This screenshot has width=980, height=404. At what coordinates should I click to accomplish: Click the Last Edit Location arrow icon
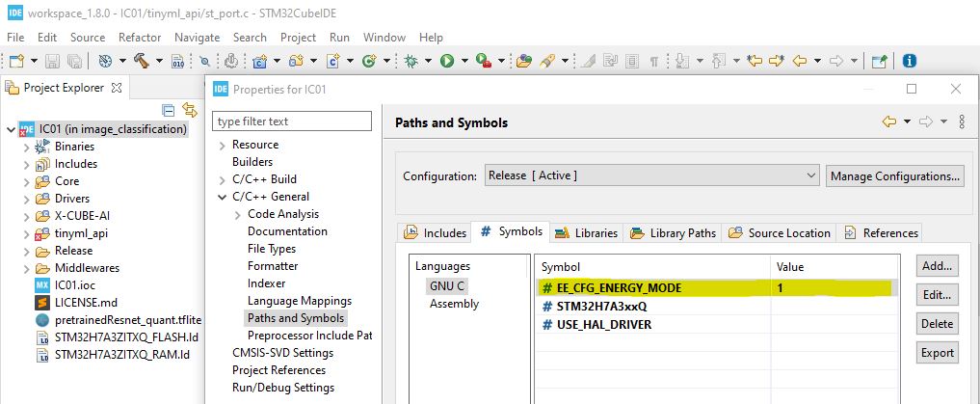pos(755,61)
